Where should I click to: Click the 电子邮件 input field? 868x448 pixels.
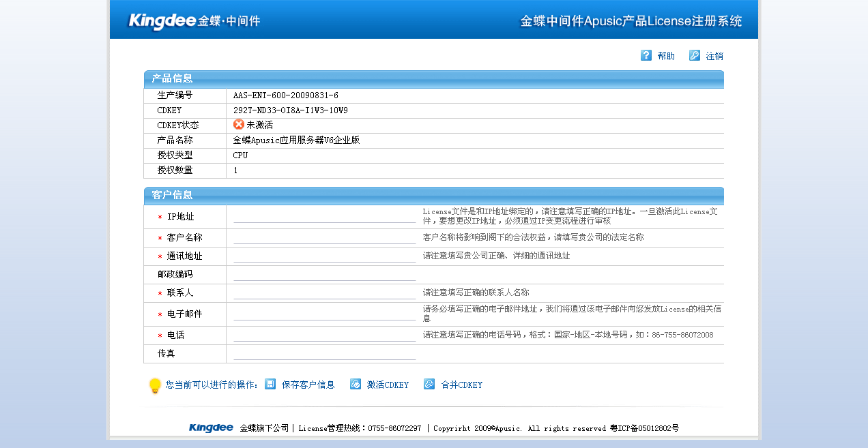[324, 314]
